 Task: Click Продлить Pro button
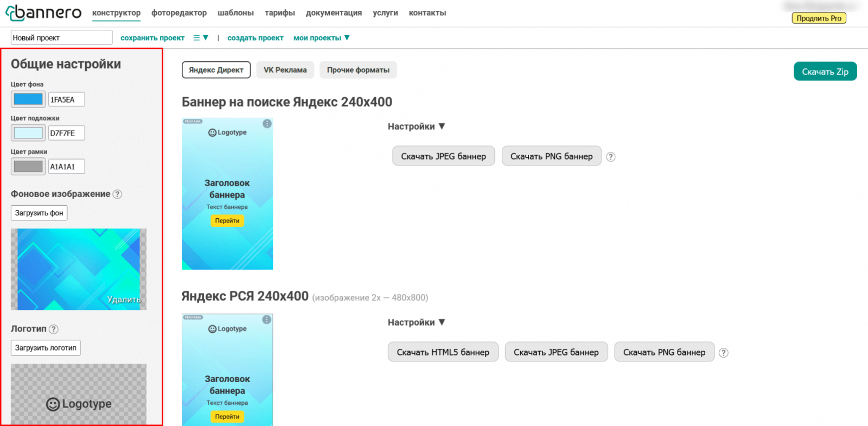pos(819,18)
